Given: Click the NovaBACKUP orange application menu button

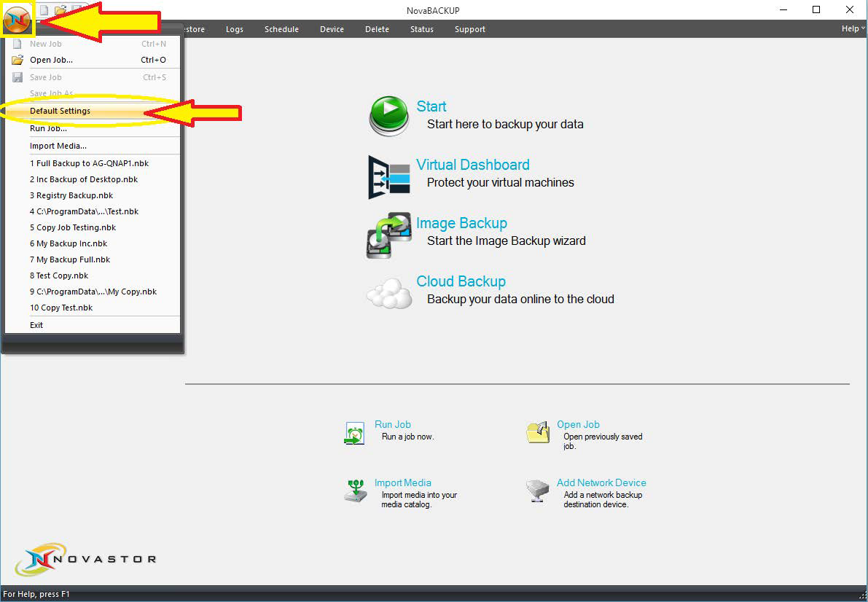Looking at the screenshot, I should pyautogui.click(x=17, y=20).
